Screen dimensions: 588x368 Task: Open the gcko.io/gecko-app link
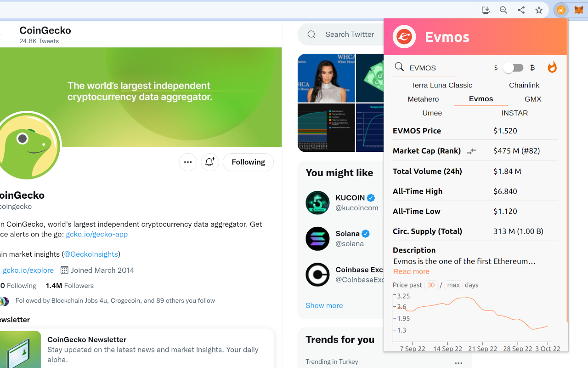pyautogui.click(x=97, y=234)
